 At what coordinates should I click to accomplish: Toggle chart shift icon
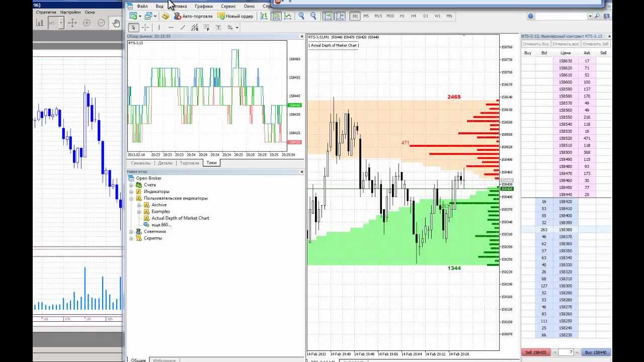340,16
